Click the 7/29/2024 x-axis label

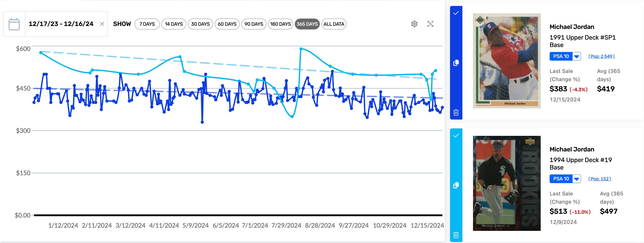286,225
